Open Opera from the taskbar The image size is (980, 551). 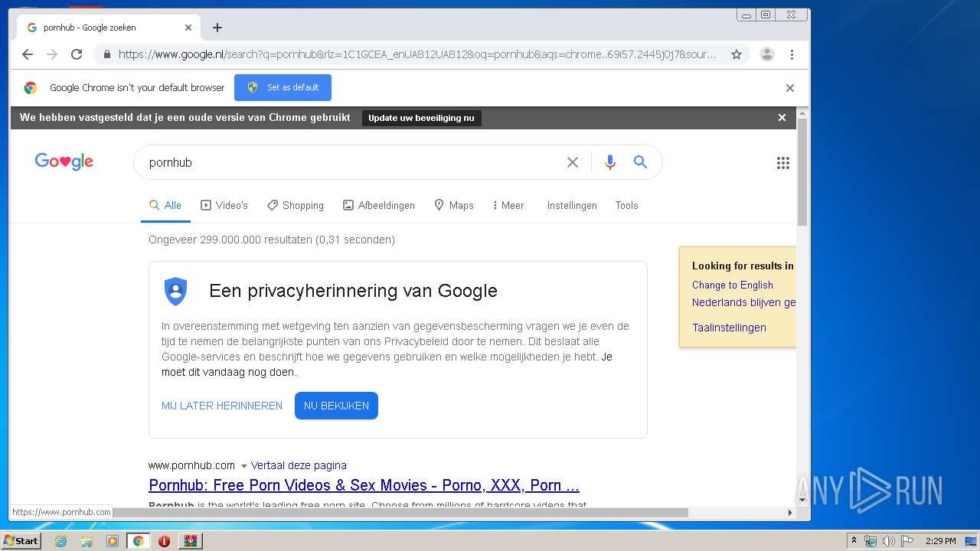pos(164,541)
